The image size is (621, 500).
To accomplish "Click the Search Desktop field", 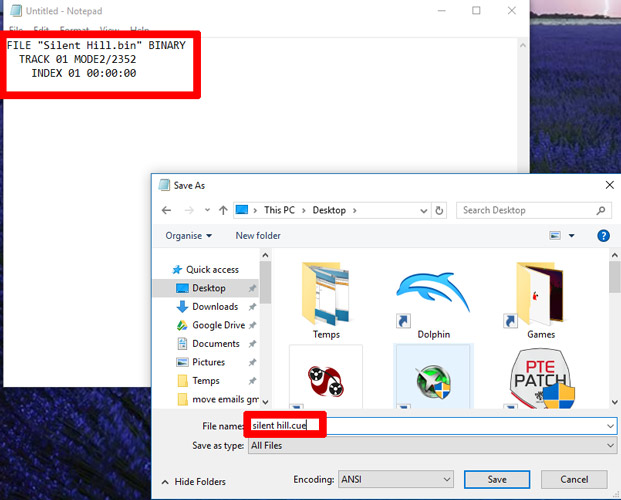I will (533, 210).
